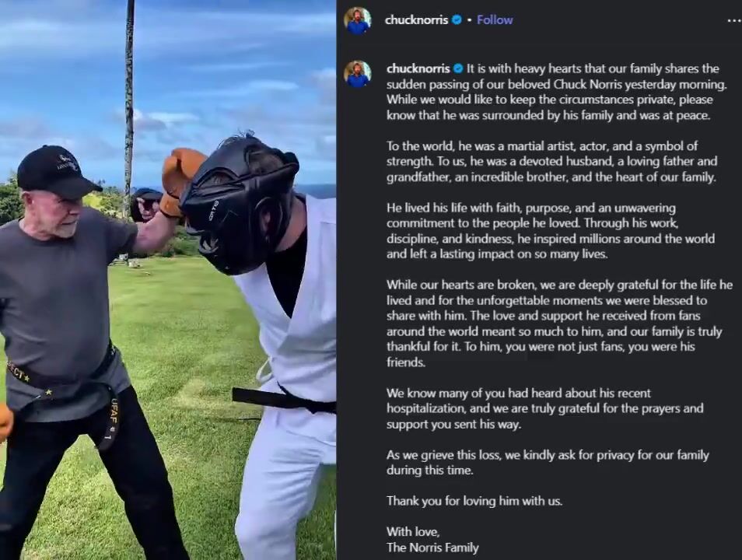
Task: Click the header chucknorris profile avatar
Action: (358, 20)
